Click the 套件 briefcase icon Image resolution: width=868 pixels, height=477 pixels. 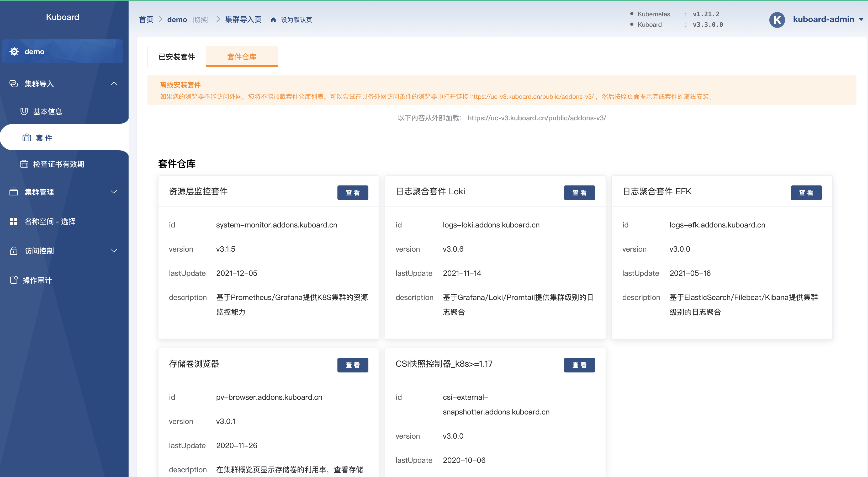click(27, 138)
